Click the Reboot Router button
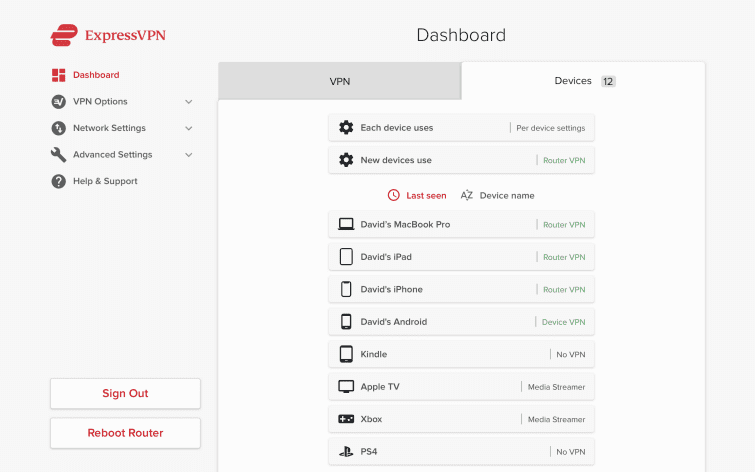Viewport: 755px width, 472px height. coord(125,433)
